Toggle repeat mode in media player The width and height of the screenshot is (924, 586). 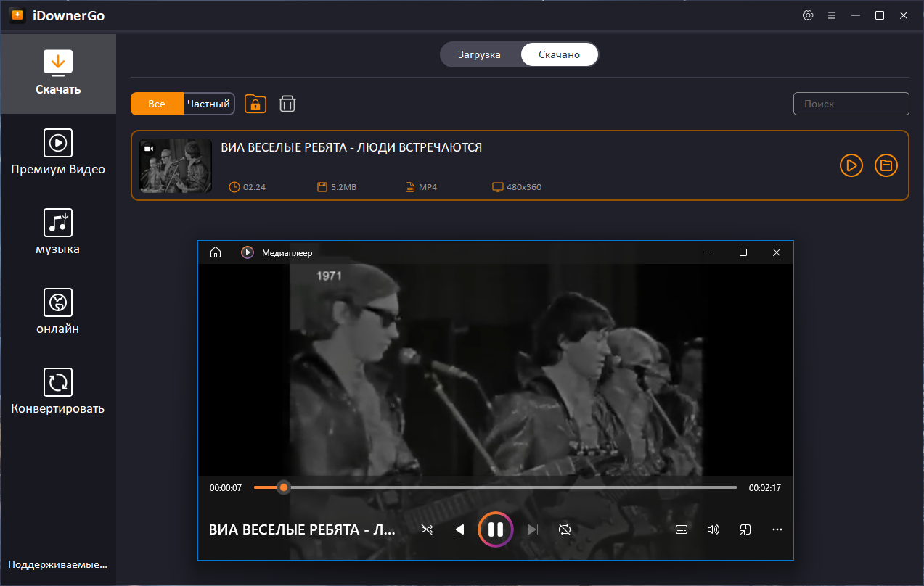565,529
